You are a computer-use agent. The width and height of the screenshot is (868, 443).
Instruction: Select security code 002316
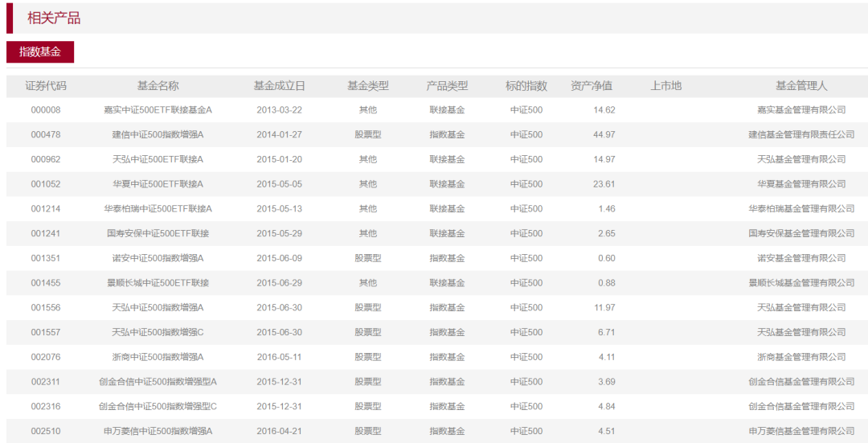pyautogui.click(x=46, y=407)
